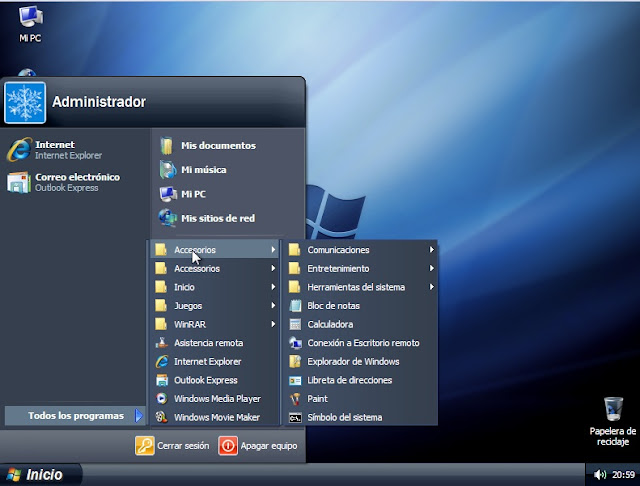Launch Outlook Express in programs list

(x=215, y=380)
